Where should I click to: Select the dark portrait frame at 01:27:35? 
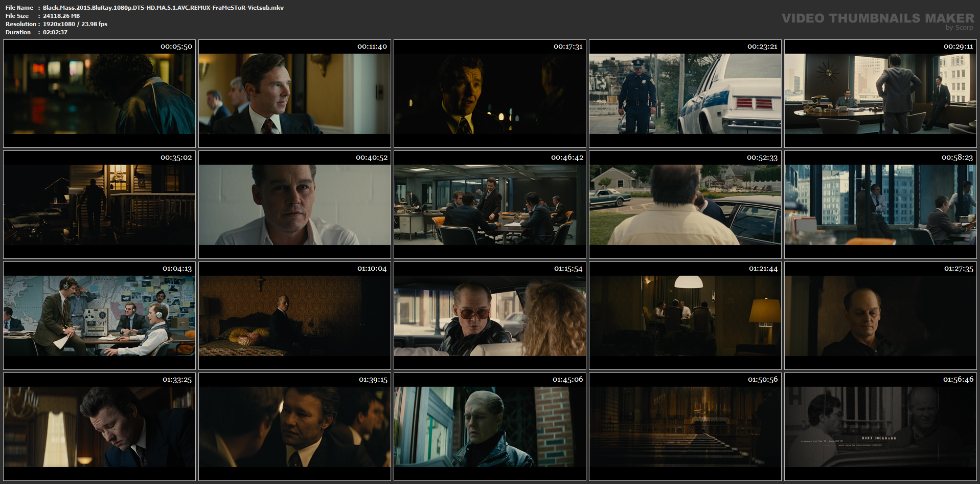coord(880,316)
